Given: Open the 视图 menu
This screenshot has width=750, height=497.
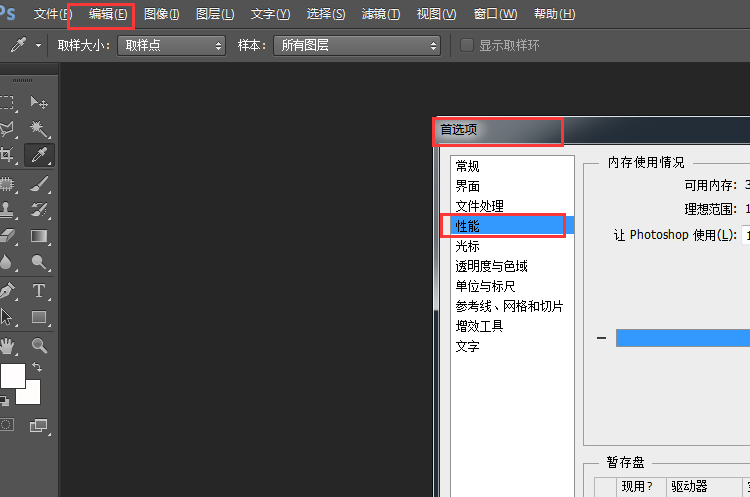Looking at the screenshot, I should [x=436, y=14].
